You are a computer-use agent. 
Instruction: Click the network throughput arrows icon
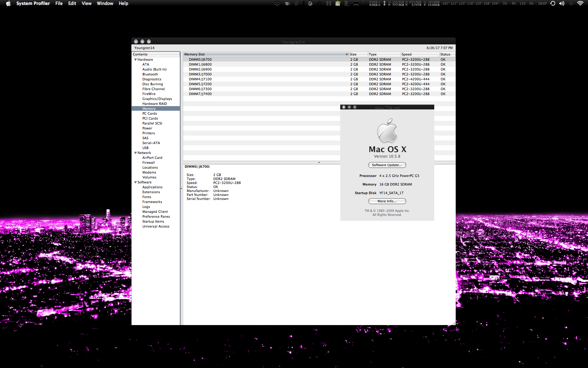coord(384,3)
